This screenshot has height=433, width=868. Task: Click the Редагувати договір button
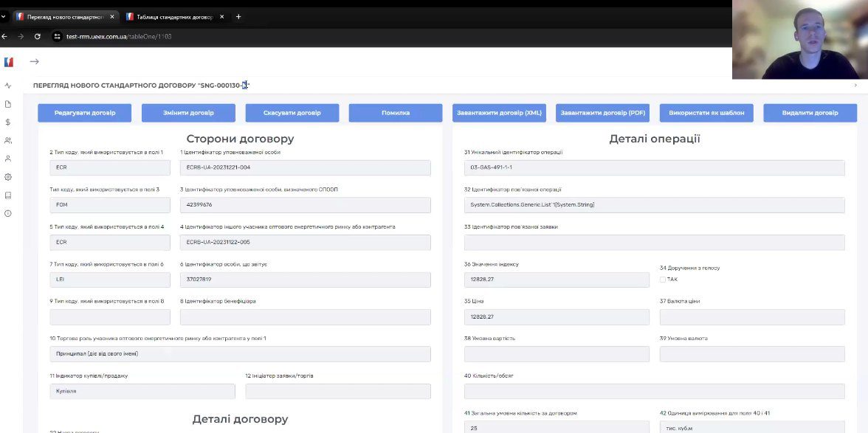point(84,113)
